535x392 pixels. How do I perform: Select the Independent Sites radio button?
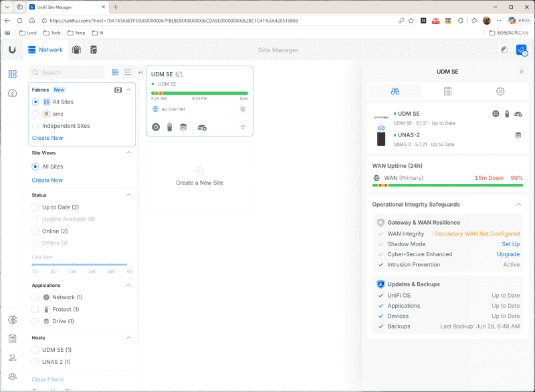point(35,126)
